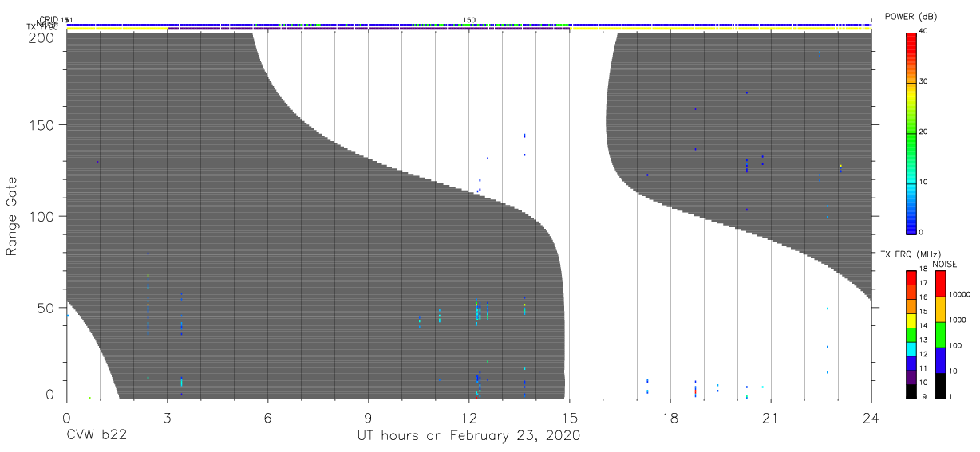Click the Range Gate axis label
This screenshot has width=980, height=452.
(x=12, y=216)
